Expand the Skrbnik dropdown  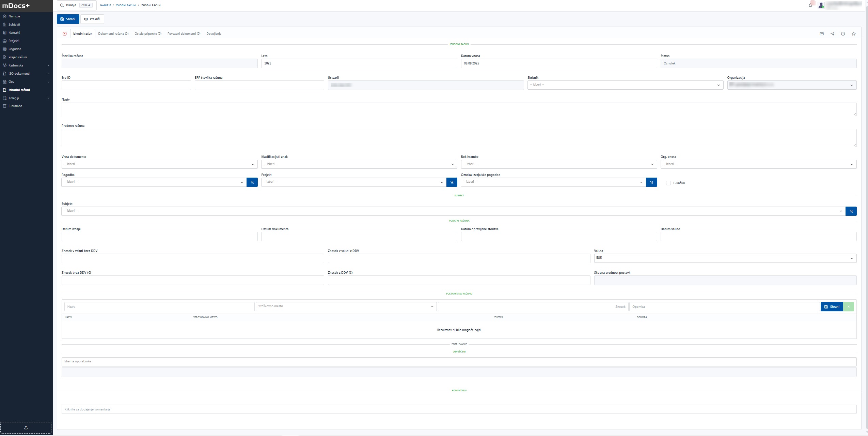[x=625, y=85]
